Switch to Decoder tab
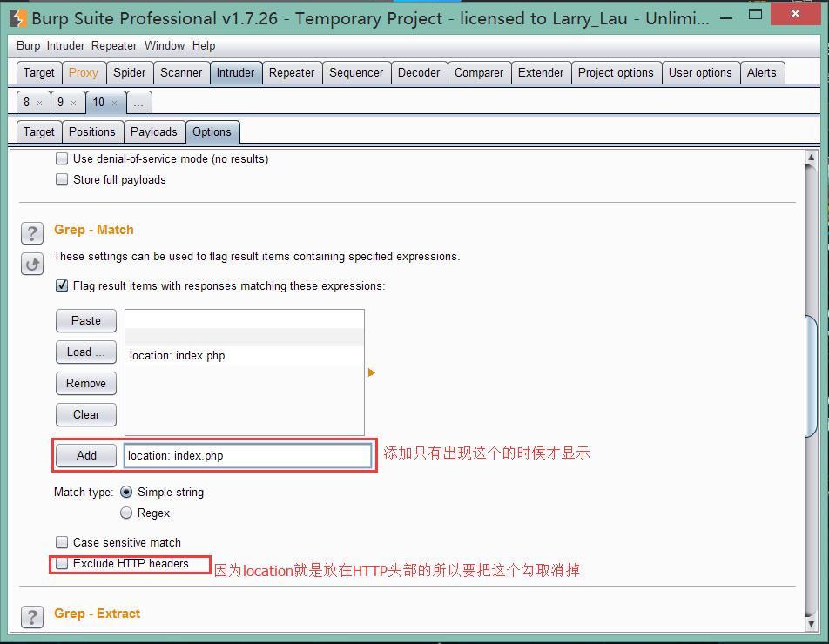The height and width of the screenshot is (644, 829). click(x=419, y=73)
